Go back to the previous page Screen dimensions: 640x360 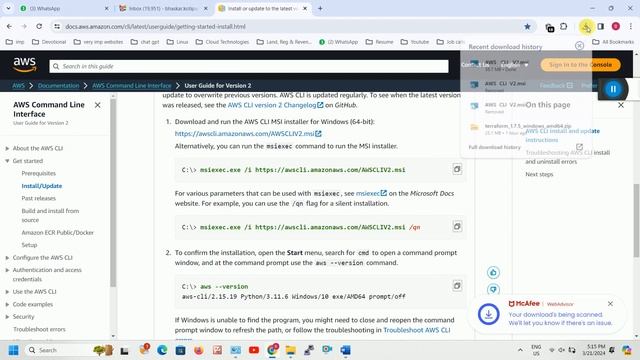coord(9,27)
